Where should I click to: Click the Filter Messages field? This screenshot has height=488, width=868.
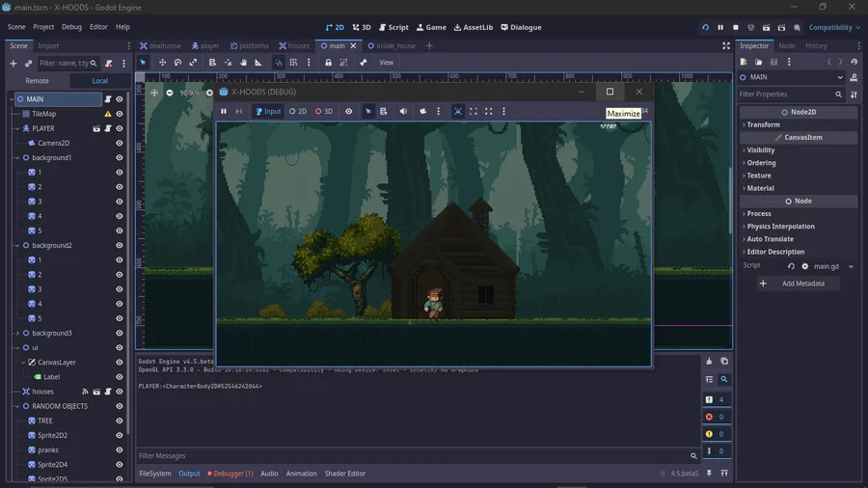418,456
